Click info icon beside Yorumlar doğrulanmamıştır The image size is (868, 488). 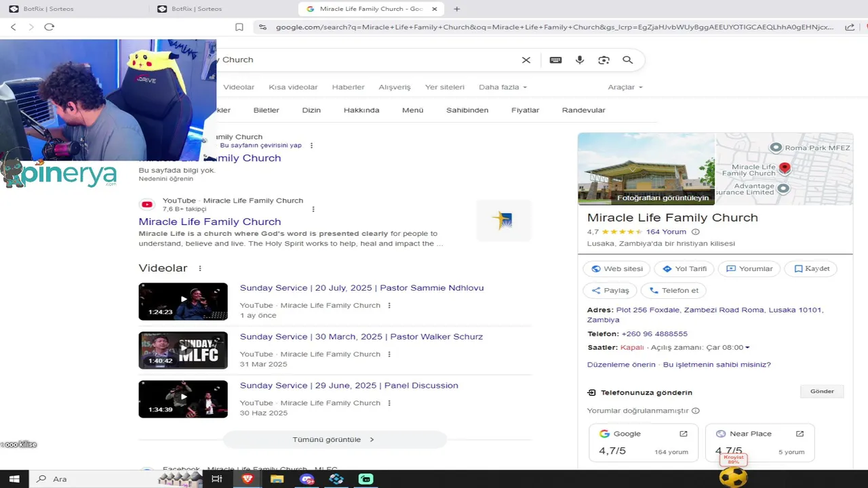point(696,411)
